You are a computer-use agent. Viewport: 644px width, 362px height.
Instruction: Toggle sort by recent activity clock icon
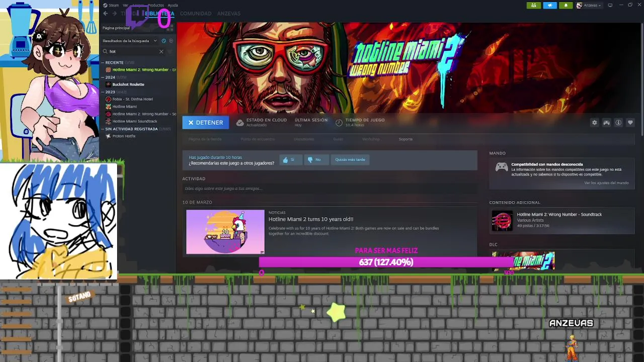pyautogui.click(x=164, y=41)
